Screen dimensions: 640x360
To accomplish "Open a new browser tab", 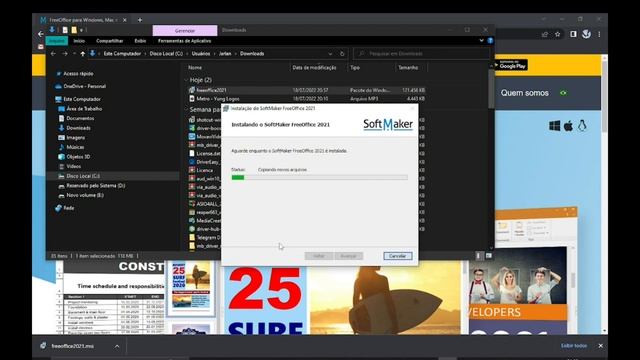I will (140, 20).
